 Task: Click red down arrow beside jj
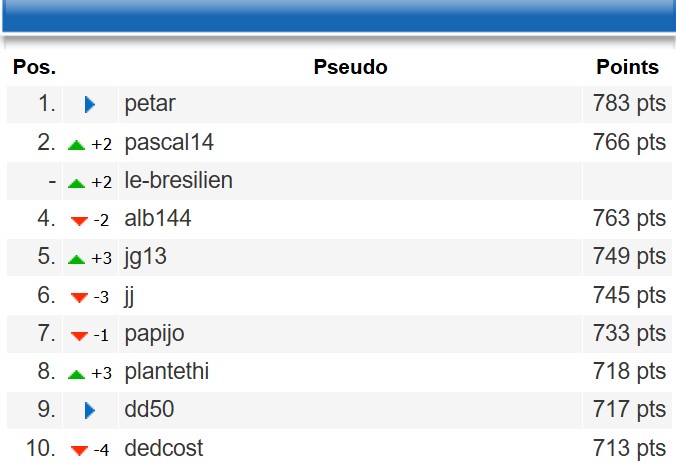click(79, 298)
